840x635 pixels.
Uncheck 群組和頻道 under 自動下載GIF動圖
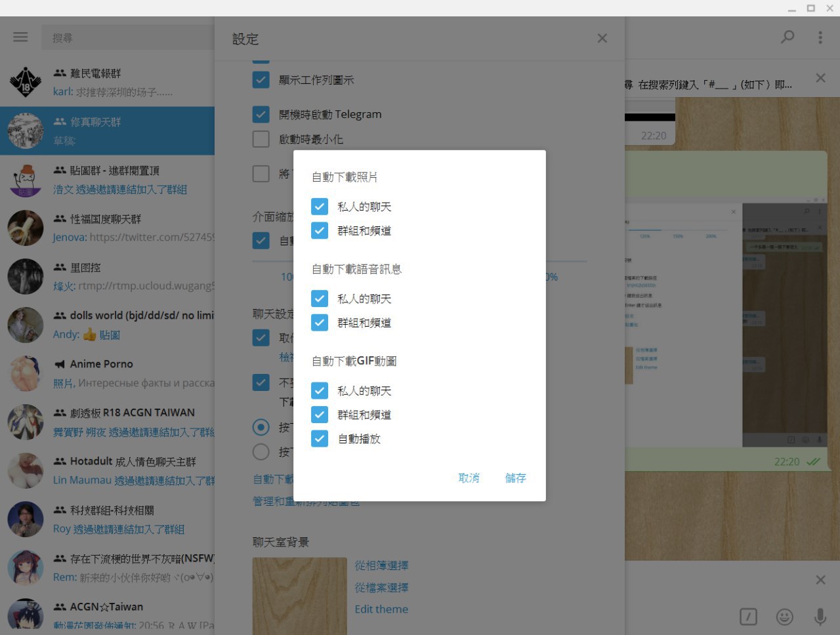point(320,415)
